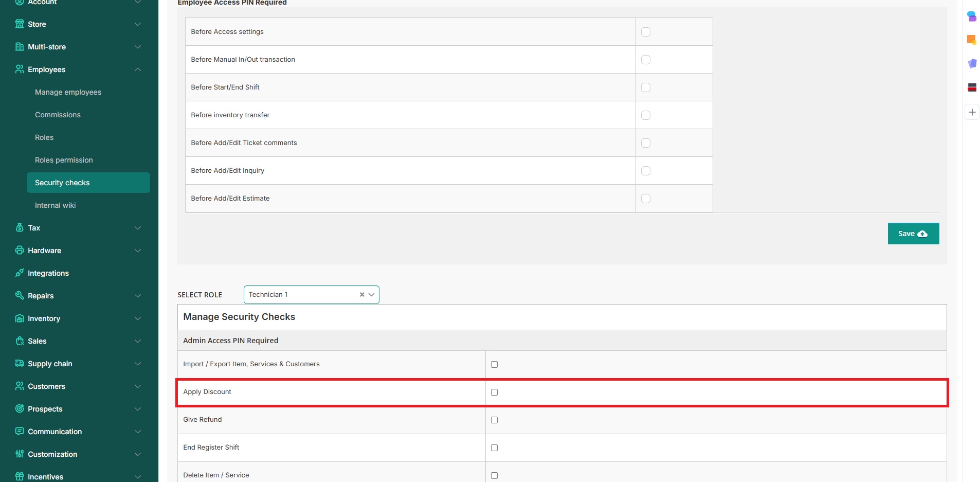The height and width of the screenshot is (482, 980).
Task: Click the Store icon in sidebar
Action: [x=20, y=24]
